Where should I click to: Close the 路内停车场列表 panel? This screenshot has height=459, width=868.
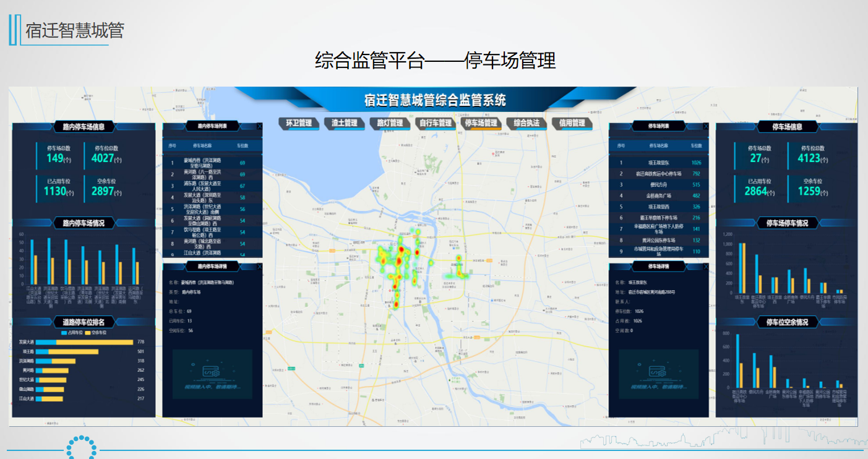[259, 126]
